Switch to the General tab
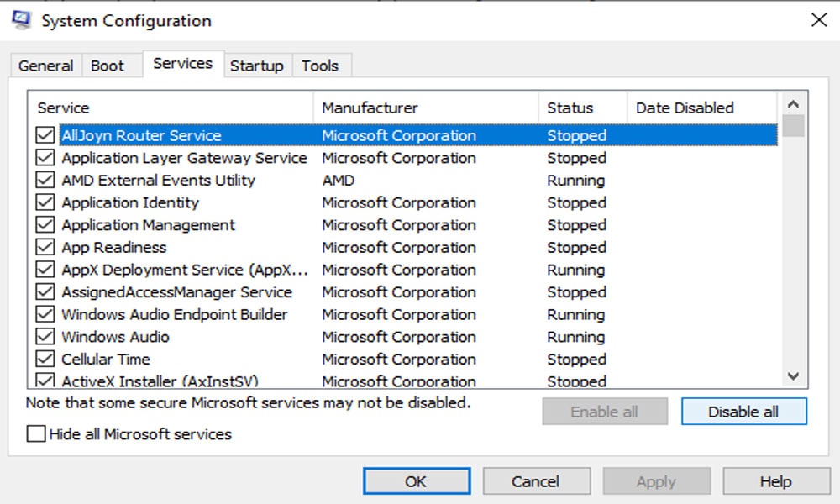The image size is (840, 504). (45, 66)
